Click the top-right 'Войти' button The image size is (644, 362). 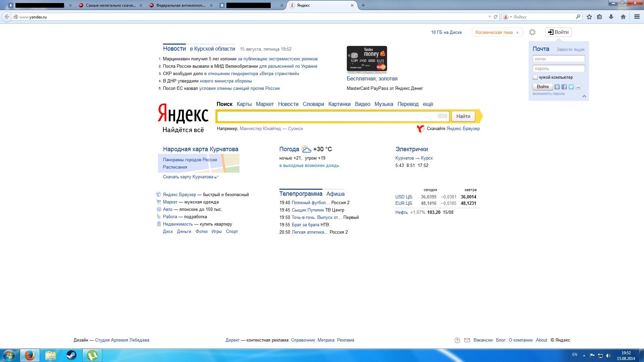(558, 32)
